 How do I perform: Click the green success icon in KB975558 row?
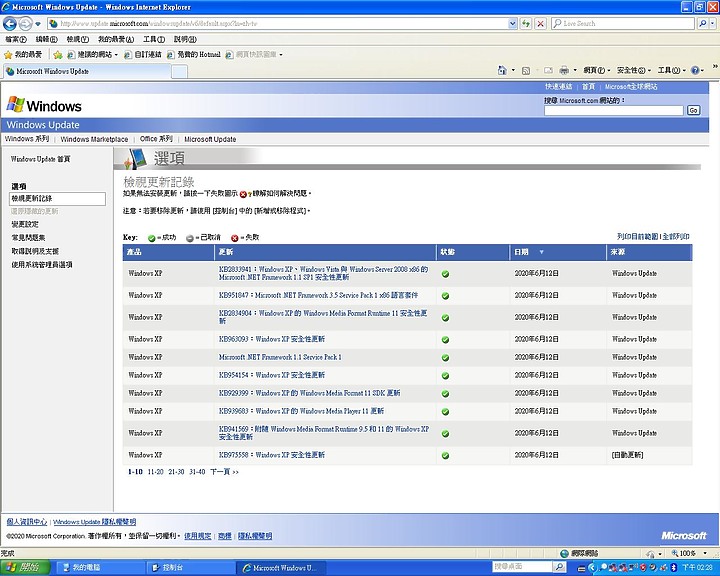point(445,456)
